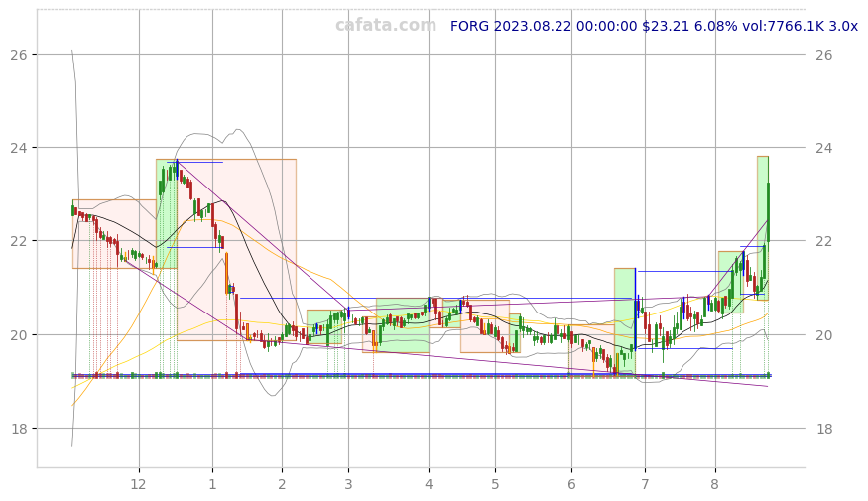Click the 26 price label on right axis
Viewport: 868px width, 501px height.
tap(824, 55)
